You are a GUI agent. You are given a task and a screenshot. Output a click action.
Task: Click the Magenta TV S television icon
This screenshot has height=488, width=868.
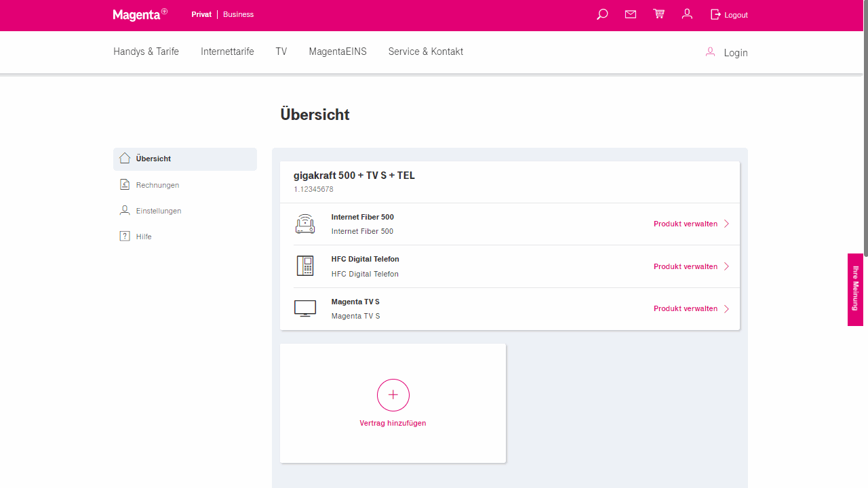[305, 308]
